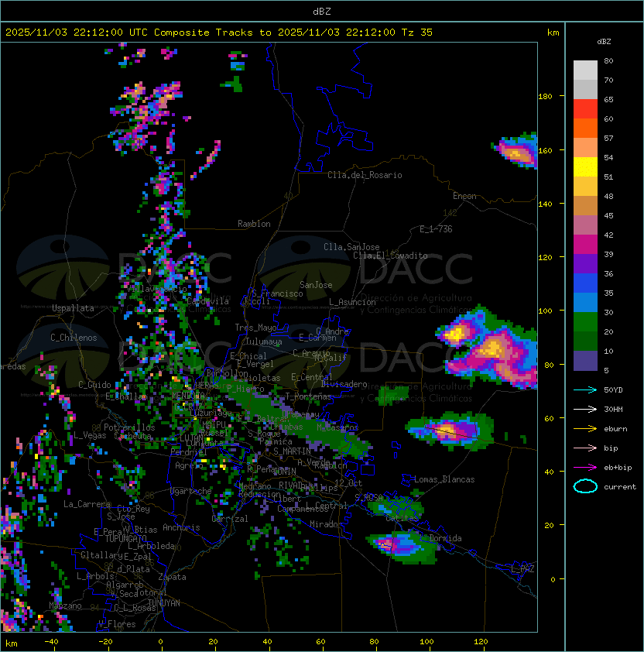This screenshot has height=652, width=644.
Task: Click the '180' tick on vertical km axis
Action: coord(545,97)
